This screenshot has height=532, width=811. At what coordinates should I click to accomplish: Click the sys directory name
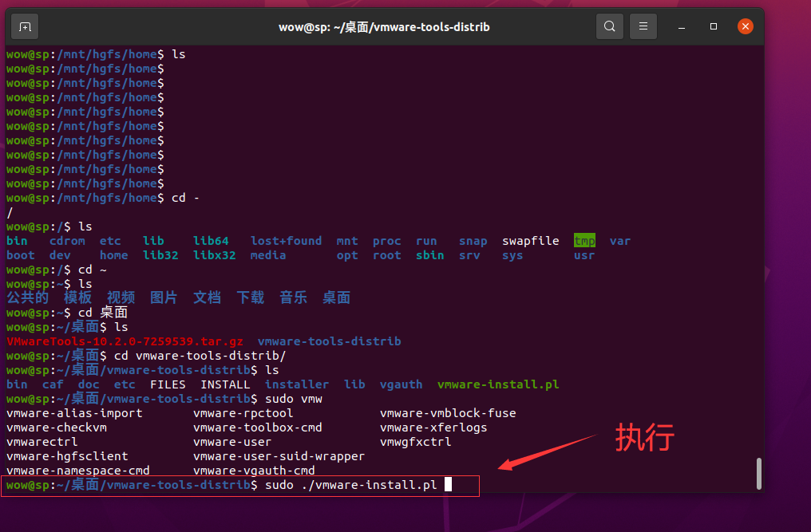pyautogui.click(x=512, y=256)
